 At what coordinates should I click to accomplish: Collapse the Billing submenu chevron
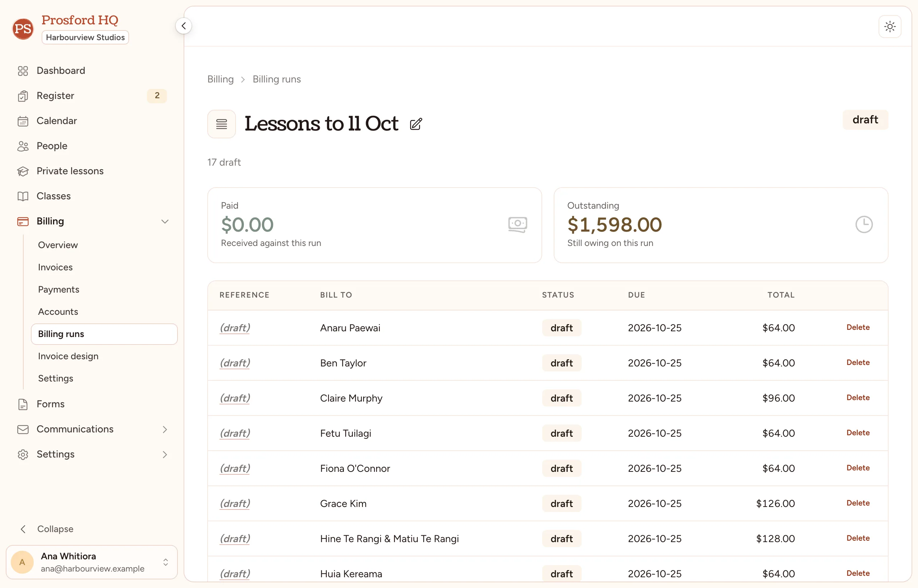click(165, 222)
